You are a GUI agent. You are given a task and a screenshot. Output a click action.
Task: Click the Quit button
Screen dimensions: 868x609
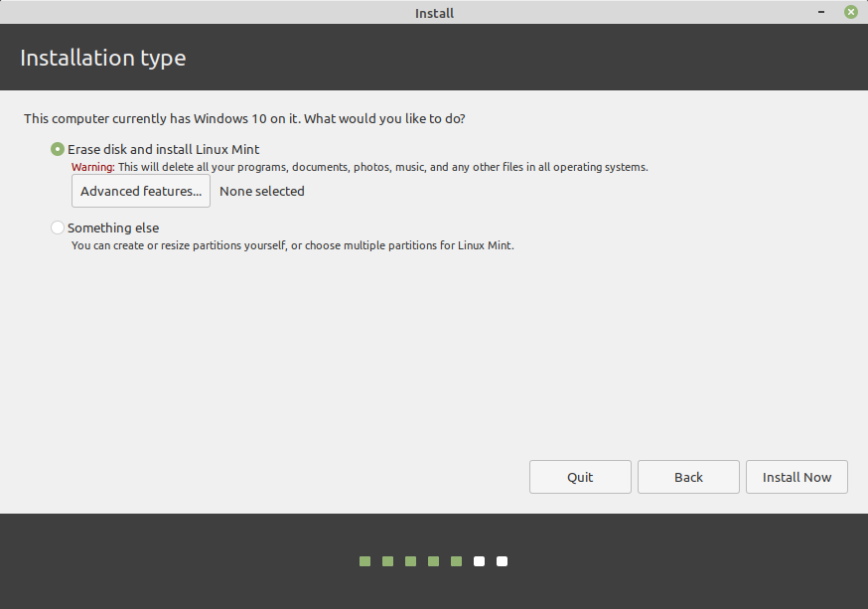click(580, 477)
